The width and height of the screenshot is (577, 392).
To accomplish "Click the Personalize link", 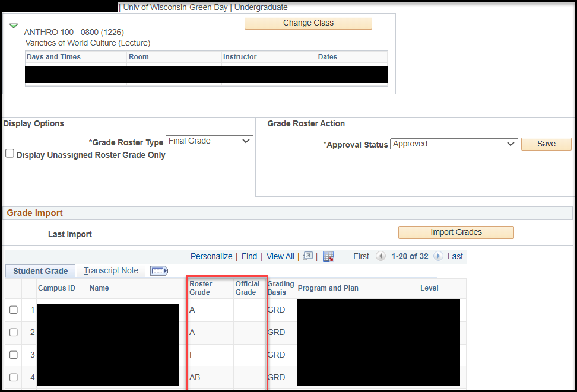I will tap(211, 256).
